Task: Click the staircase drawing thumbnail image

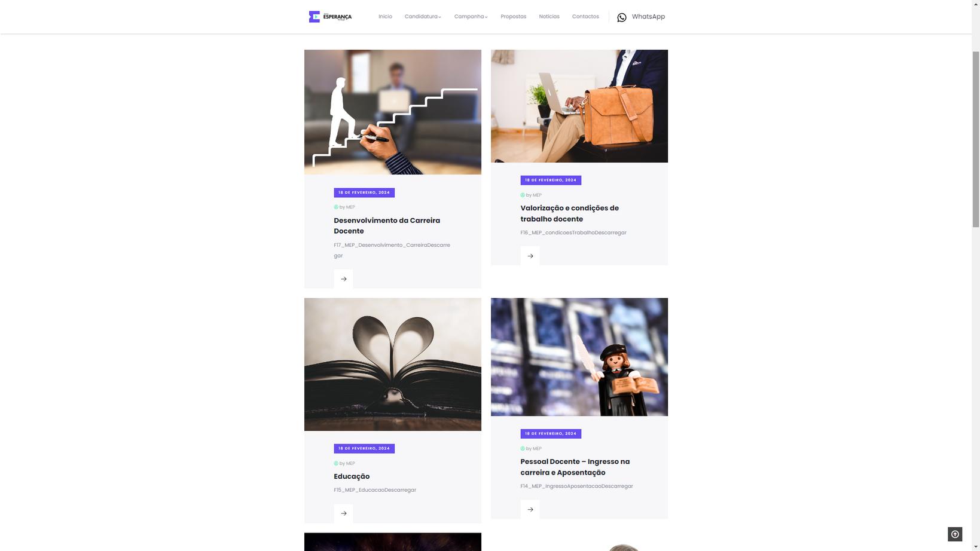Action: 393,112
